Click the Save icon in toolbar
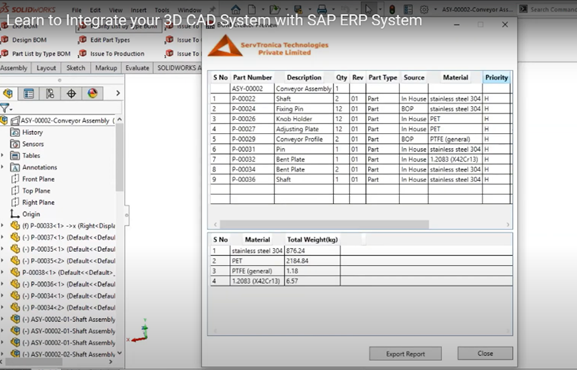This screenshot has width=577, height=370. pos(298,9)
